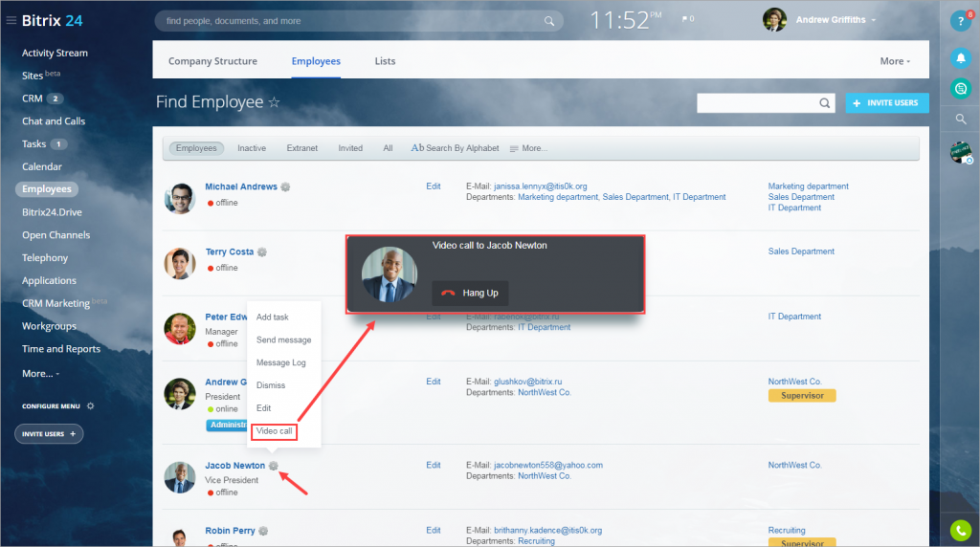
Task: Click email jacobnewton558@yahoo.com
Action: point(548,465)
